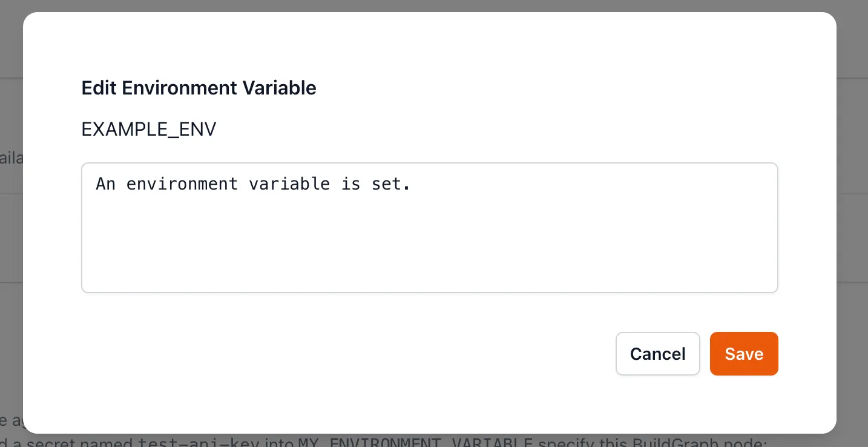868x447 pixels.
Task: Click blank dialog area left of Cancel
Action: [x=363, y=354]
